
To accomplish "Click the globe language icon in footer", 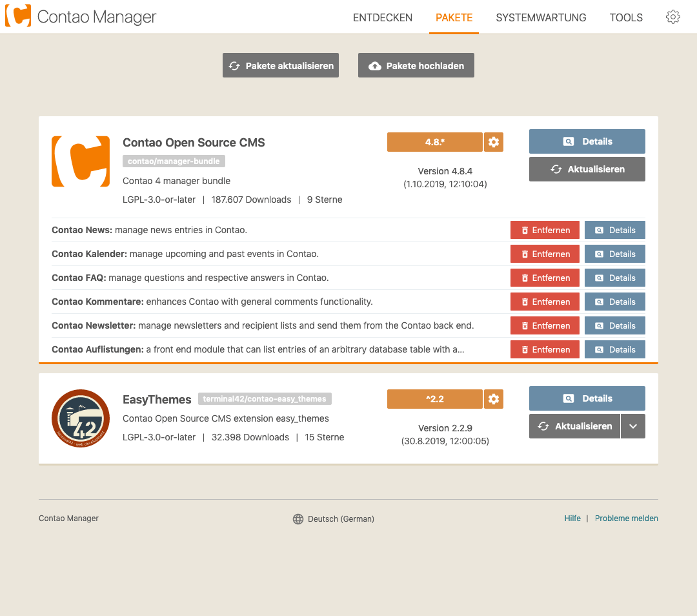I will point(298,519).
